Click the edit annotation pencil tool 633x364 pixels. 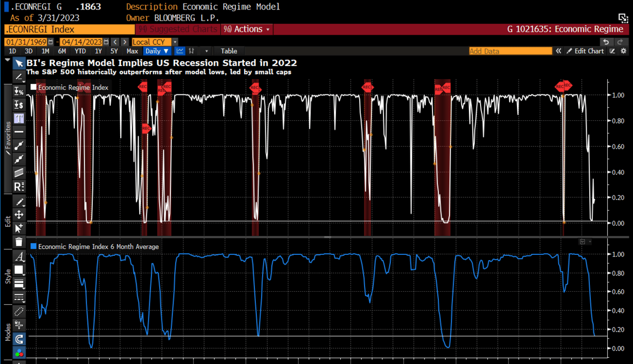[x=19, y=202]
